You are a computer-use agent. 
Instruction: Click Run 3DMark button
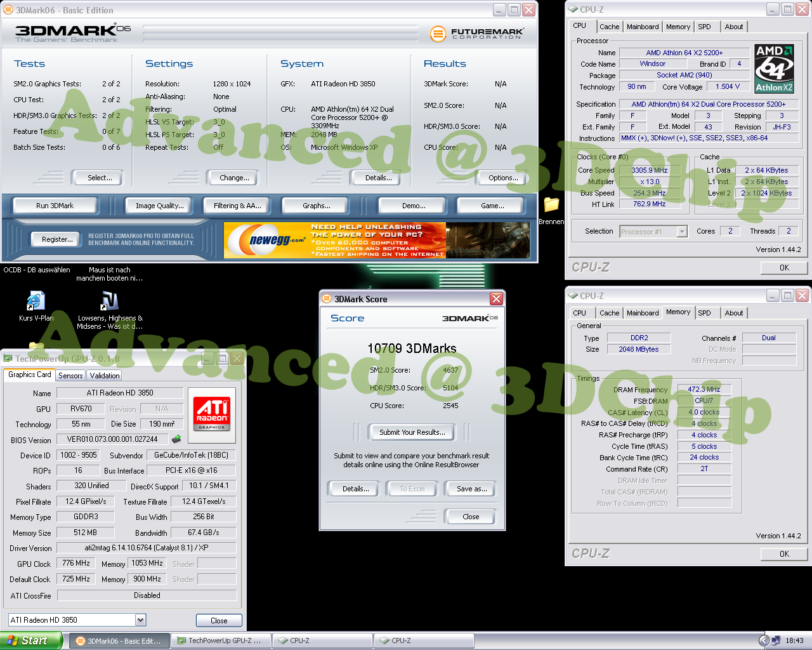[x=55, y=206]
